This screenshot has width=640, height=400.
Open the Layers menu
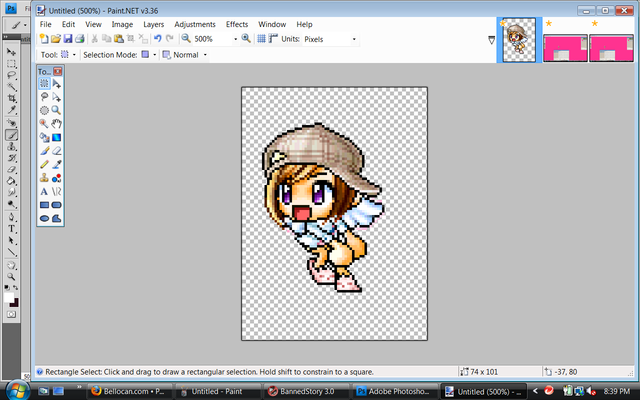point(153,24)
